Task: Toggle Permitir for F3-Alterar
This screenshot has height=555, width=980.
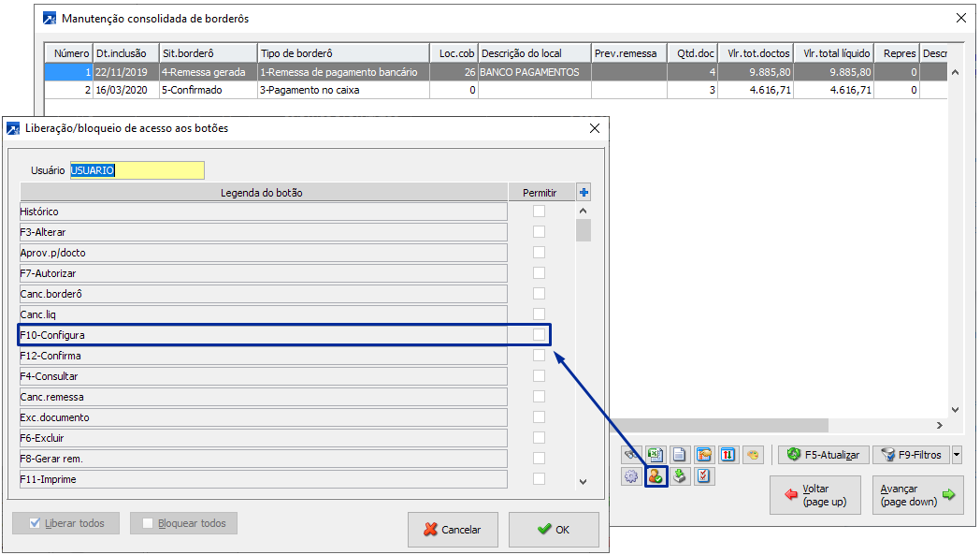Action: tap(539, 232)
